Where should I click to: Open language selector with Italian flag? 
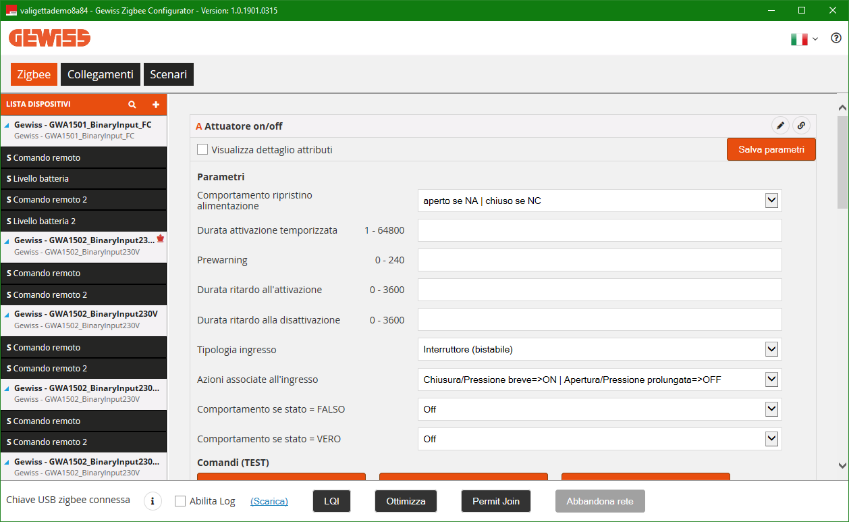pyautogui.click(x=804, y=39)
